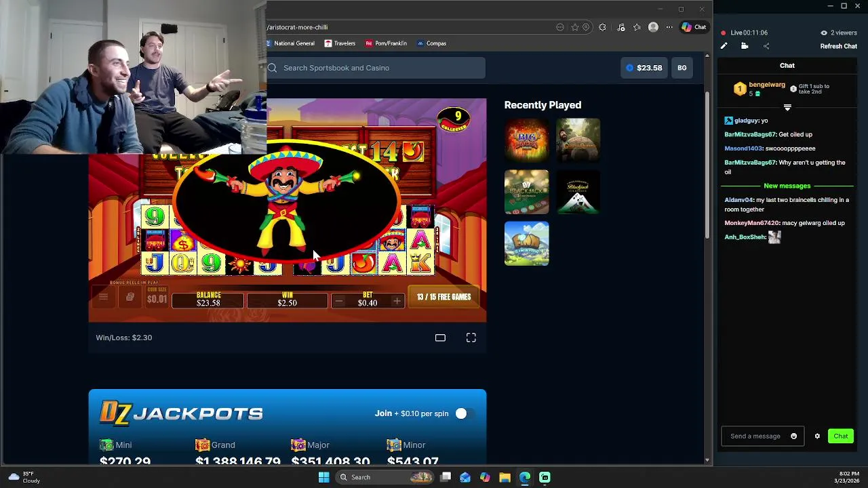Open the Travelers bookmark

tap(340, 43)
